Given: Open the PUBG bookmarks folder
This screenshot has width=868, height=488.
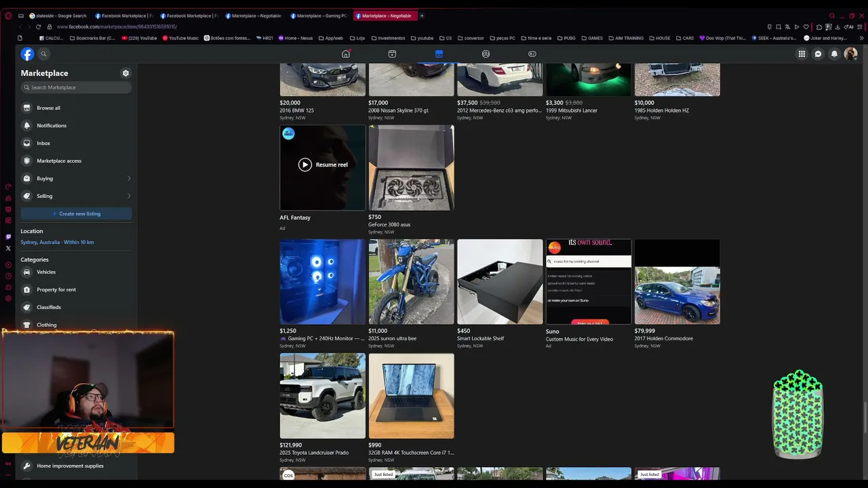Looking at the screenshot, I should 566,38.
